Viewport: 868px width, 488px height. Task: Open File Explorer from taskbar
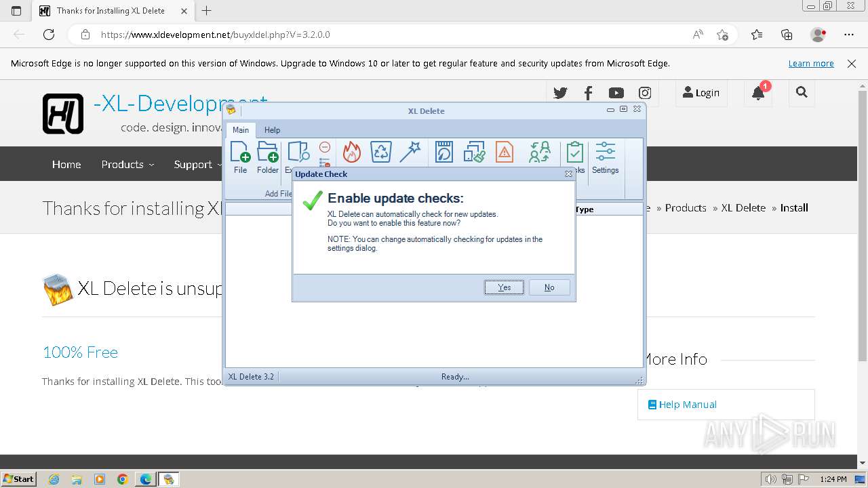[77, 479]
